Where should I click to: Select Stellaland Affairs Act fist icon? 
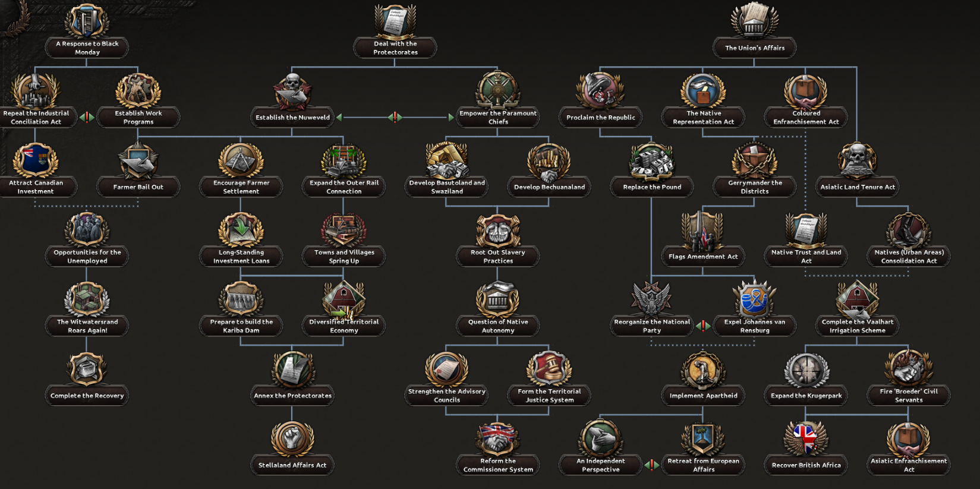click(292, 438)
